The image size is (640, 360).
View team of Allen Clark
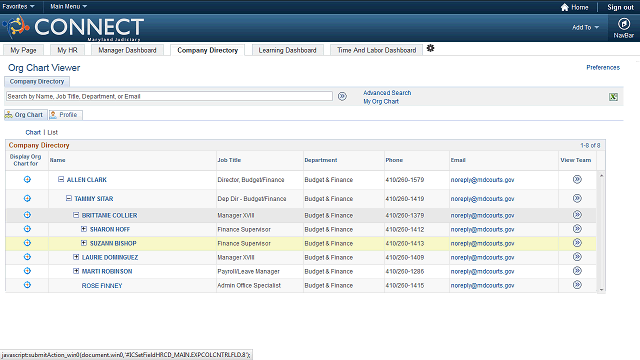577,179
